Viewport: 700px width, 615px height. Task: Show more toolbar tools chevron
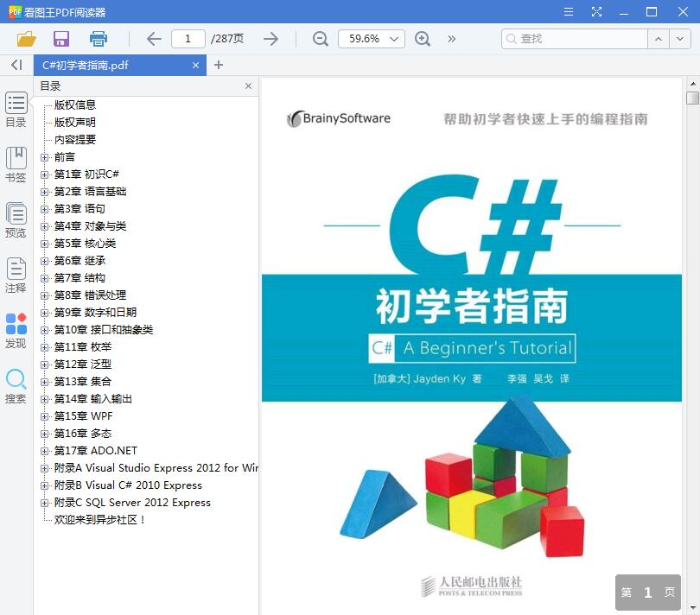452,39
